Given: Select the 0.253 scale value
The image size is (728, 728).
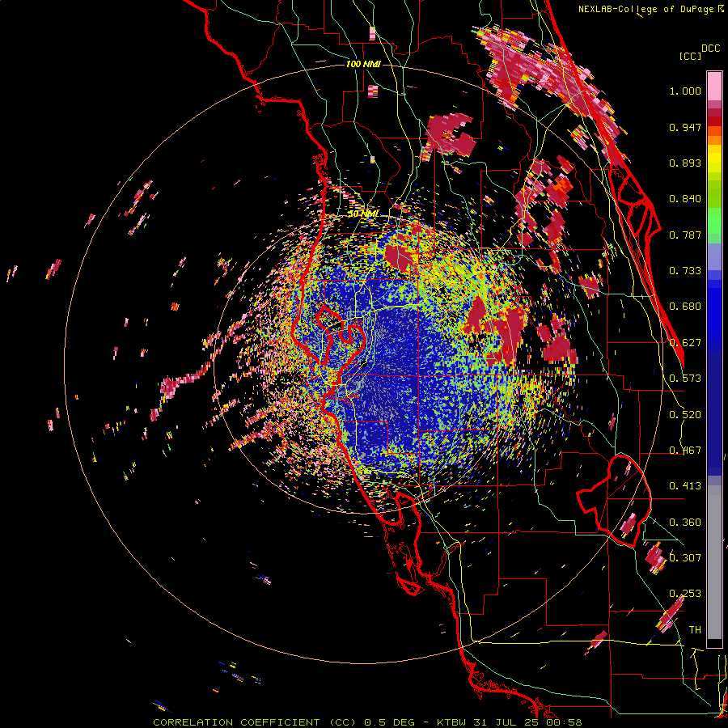Looking at the screenshot, I should tap(685, 594).
